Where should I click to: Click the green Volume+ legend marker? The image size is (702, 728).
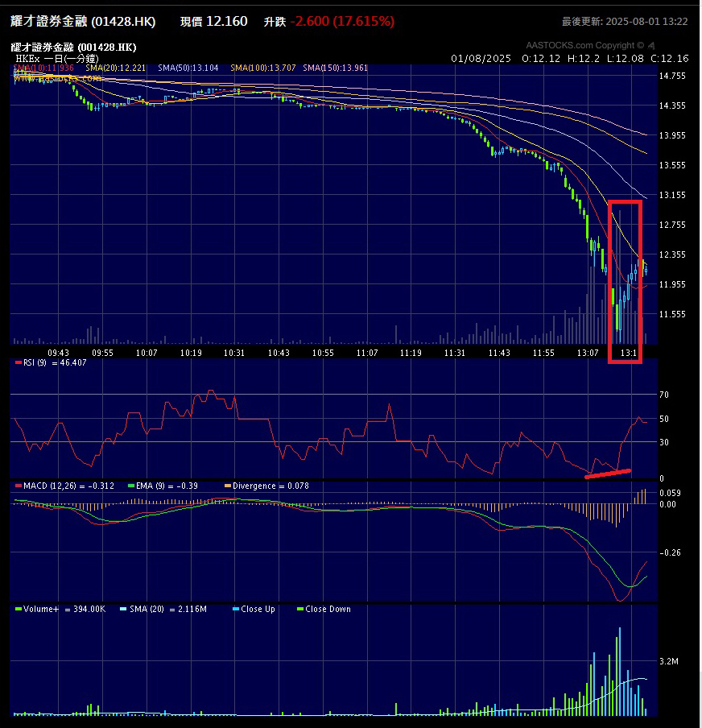[x=18, y=609]
